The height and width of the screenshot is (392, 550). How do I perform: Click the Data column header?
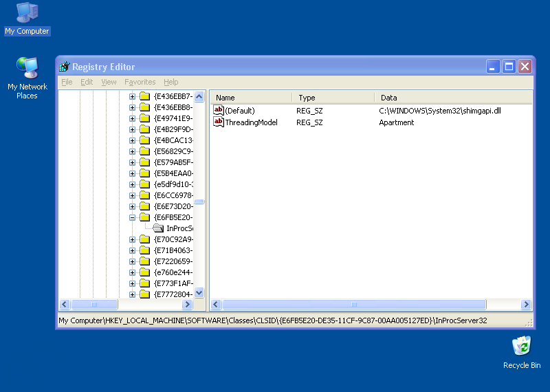[x=453, y=98]
